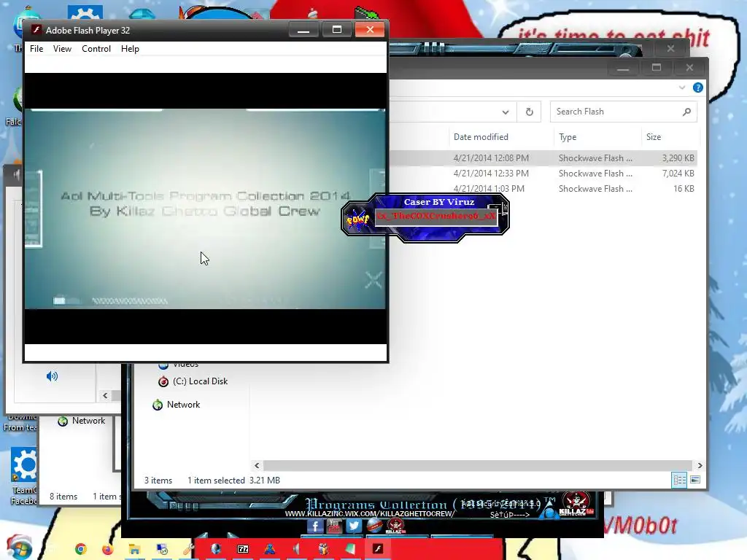Click the globe icon in the taskbar

click(216, 549)
